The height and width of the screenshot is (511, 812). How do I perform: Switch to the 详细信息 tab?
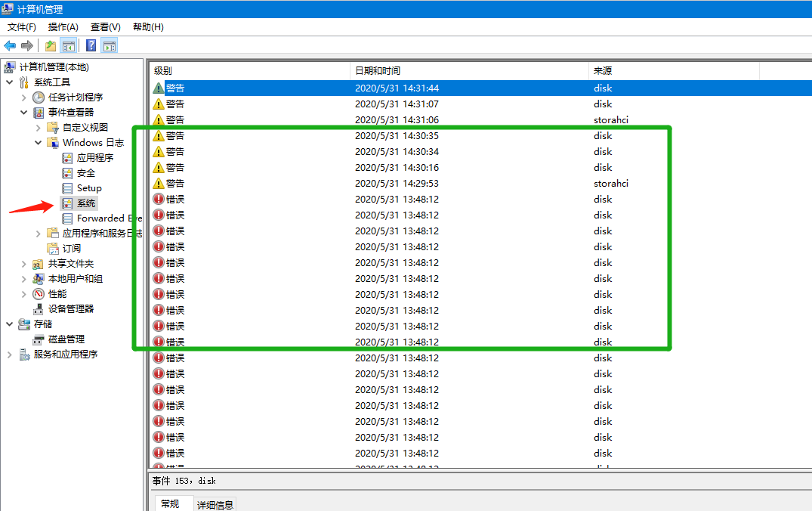pos(215,504)
